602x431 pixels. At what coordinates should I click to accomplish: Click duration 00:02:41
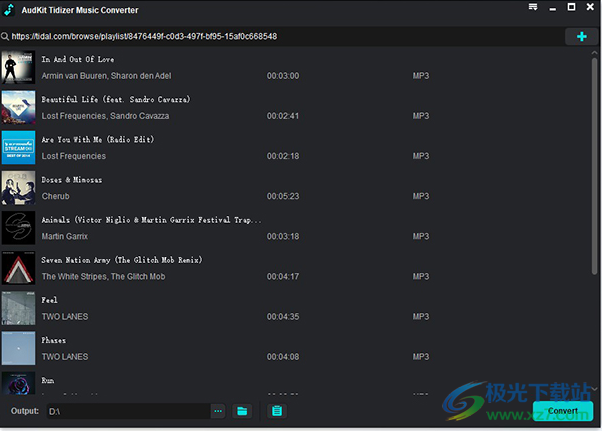[x=283, y=116]
